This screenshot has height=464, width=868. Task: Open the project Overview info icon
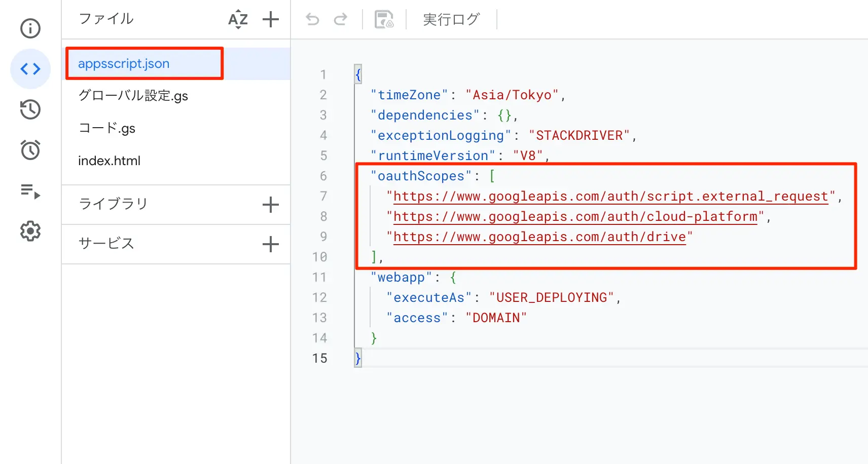[30, 28]
